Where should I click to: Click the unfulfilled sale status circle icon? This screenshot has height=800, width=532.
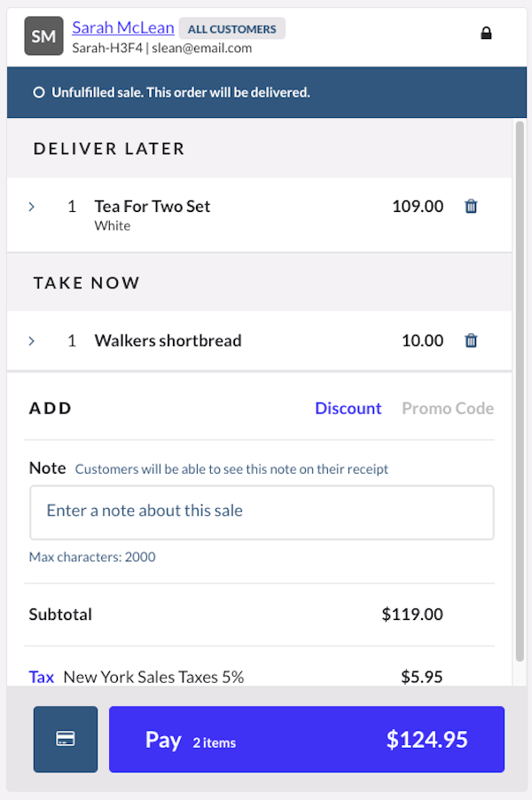tap(38, 92)
